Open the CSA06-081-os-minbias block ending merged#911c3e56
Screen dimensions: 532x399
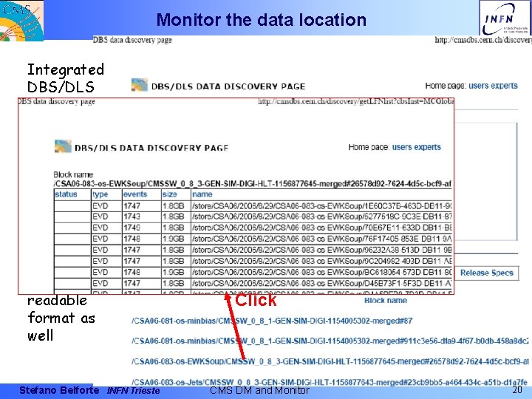[330, 341]
